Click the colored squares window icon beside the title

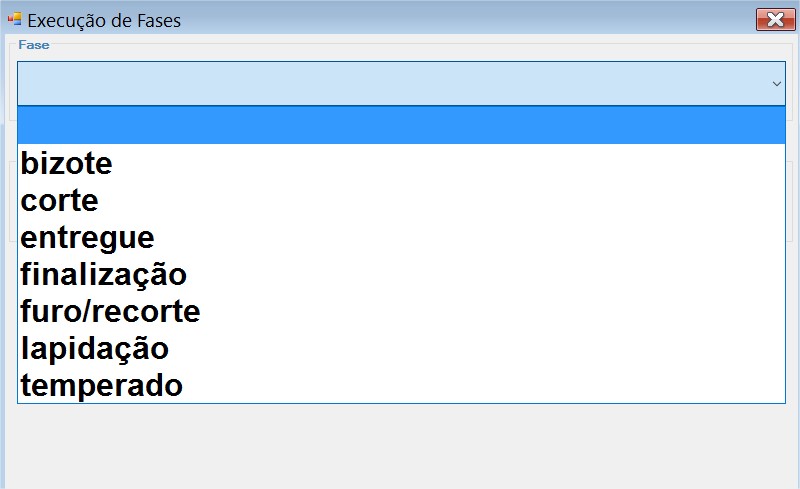[14, 19]
